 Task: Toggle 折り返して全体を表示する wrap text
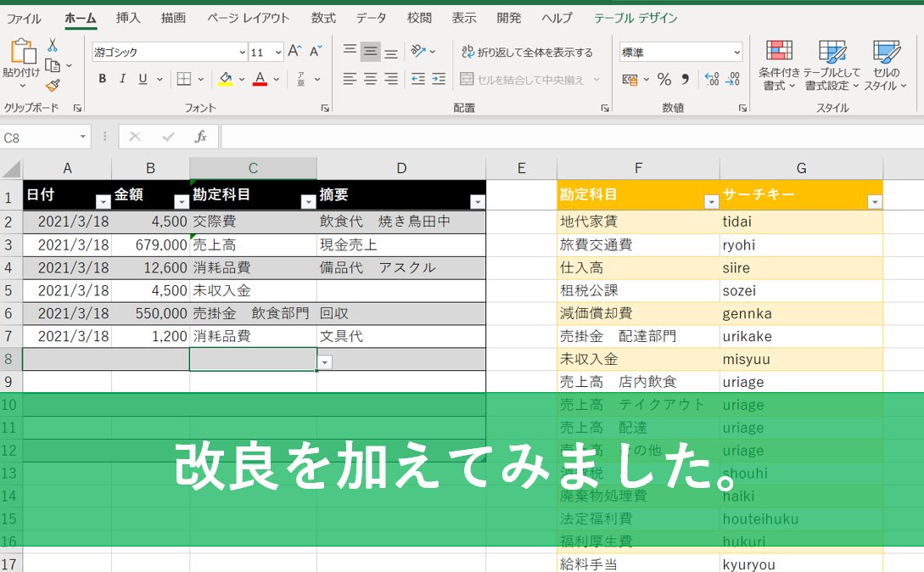click(x=527, y=53)
